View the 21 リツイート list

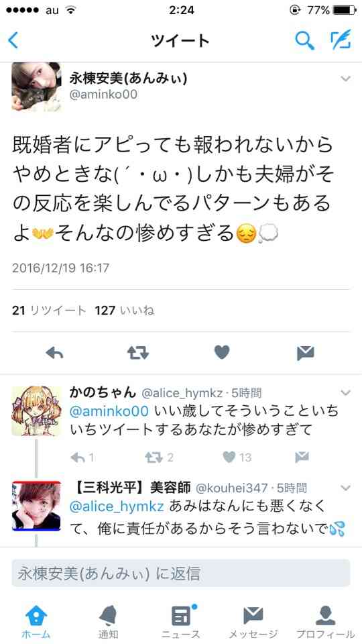coord(49,311)
